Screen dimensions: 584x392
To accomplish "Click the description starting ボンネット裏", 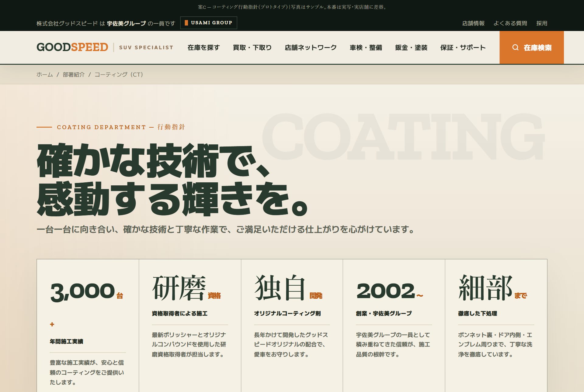I will (495, 344).
